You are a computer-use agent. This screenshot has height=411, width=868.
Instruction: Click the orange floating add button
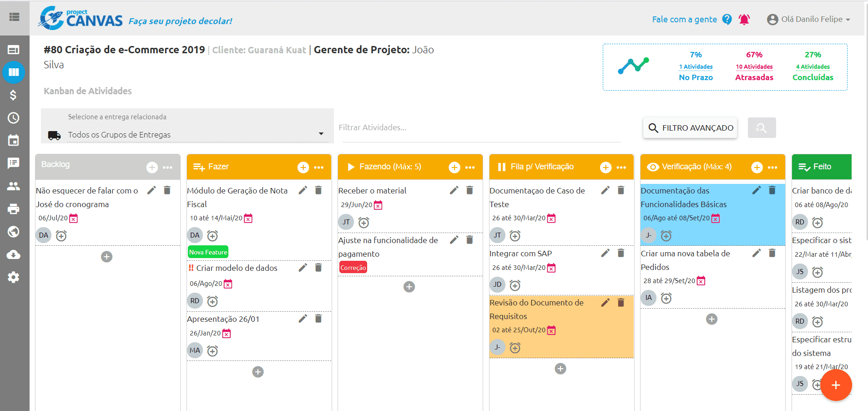coord(836,385)
